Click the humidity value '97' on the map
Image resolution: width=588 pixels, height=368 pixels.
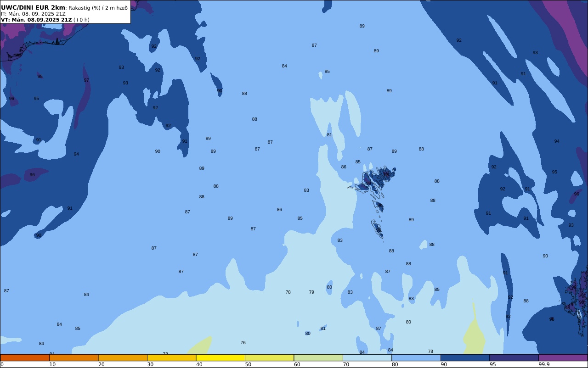[86, 80]
